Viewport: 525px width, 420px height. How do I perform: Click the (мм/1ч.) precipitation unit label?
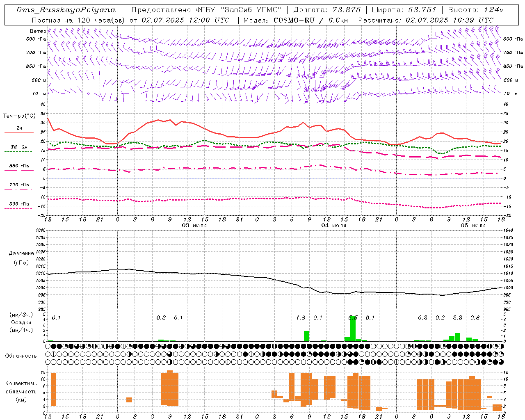21,330
